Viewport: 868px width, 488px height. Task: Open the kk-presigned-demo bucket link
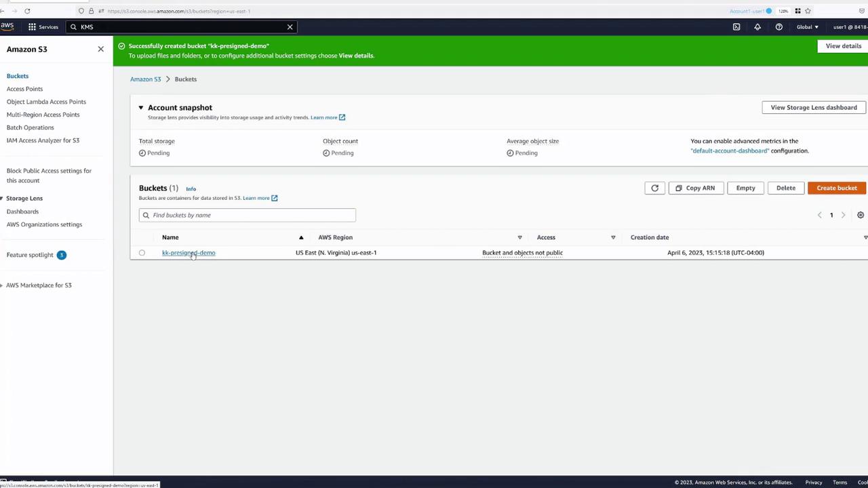click(x=189, y=253)
